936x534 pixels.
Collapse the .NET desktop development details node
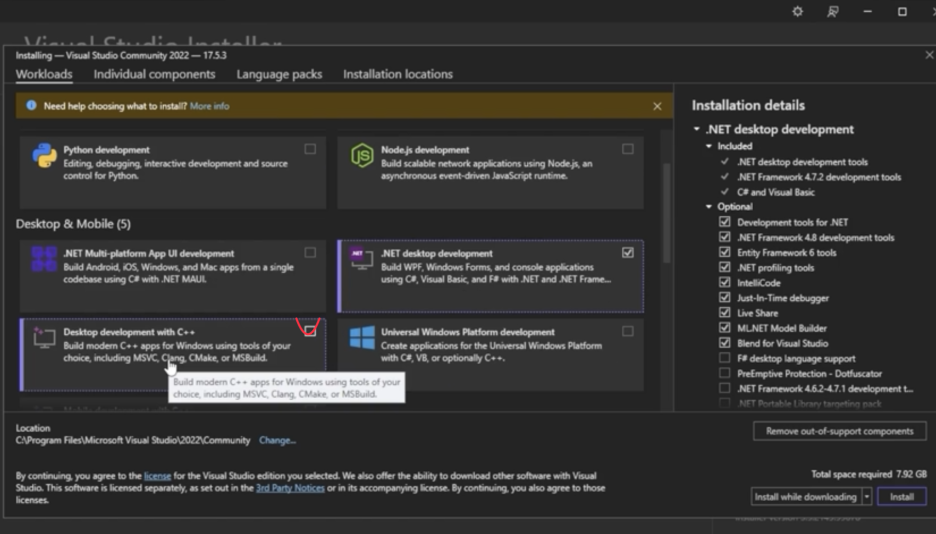pyautogui.click(x=697, y=129)
